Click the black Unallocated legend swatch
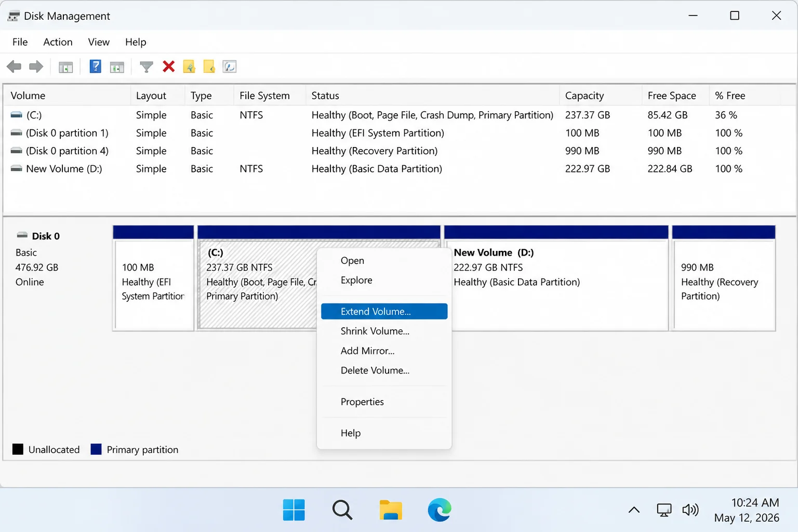Screen dimensions: 798x532 tap(18, 449)
